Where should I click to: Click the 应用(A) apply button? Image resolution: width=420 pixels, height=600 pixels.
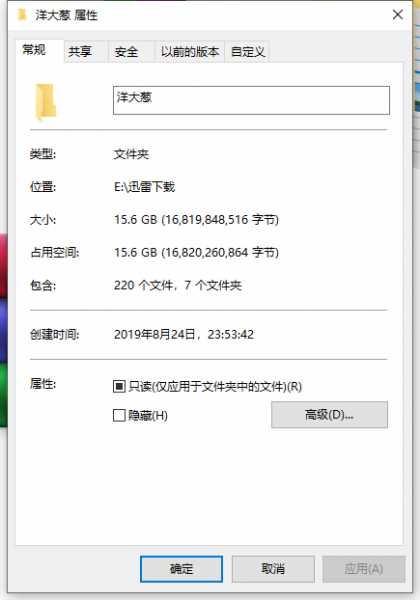click(x=364, y=569)
